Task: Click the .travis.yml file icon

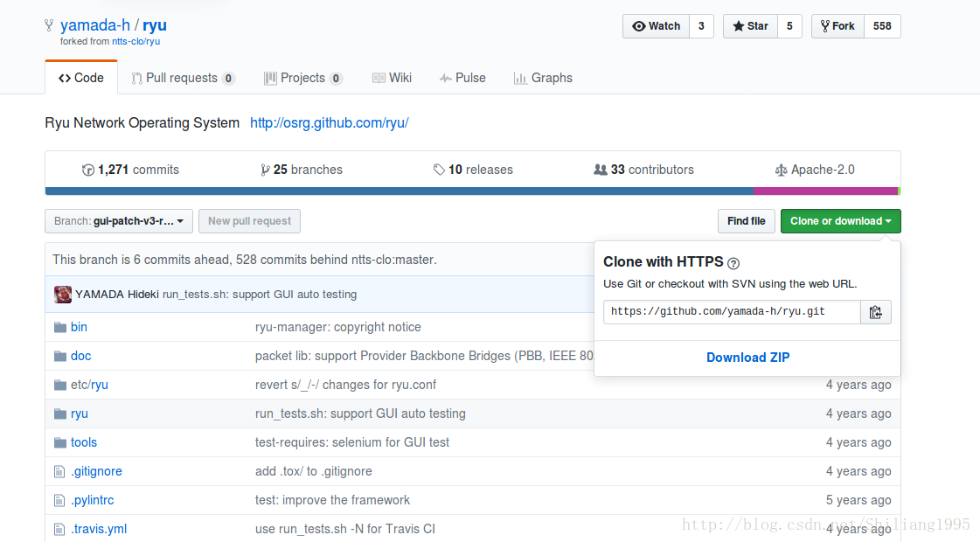Action: point(59,529)
